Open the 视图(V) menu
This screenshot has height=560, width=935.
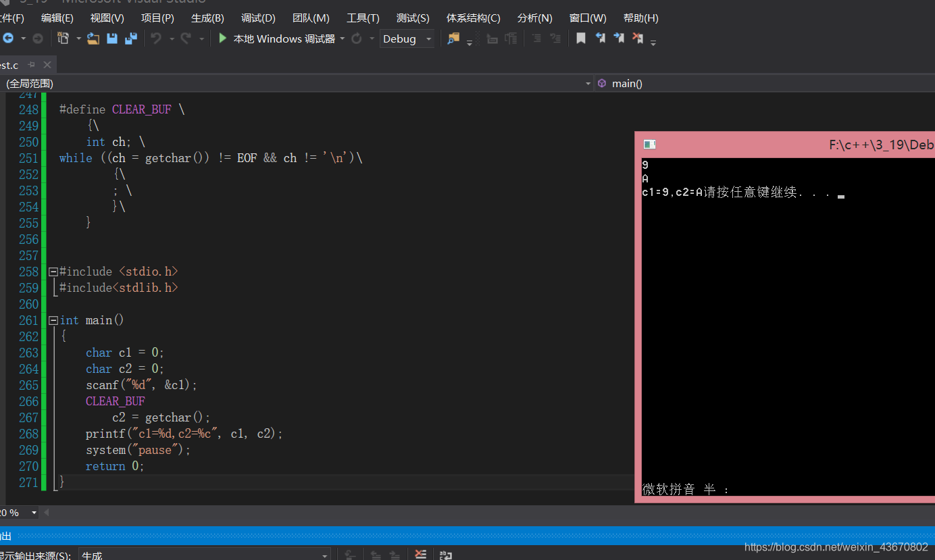107,18
